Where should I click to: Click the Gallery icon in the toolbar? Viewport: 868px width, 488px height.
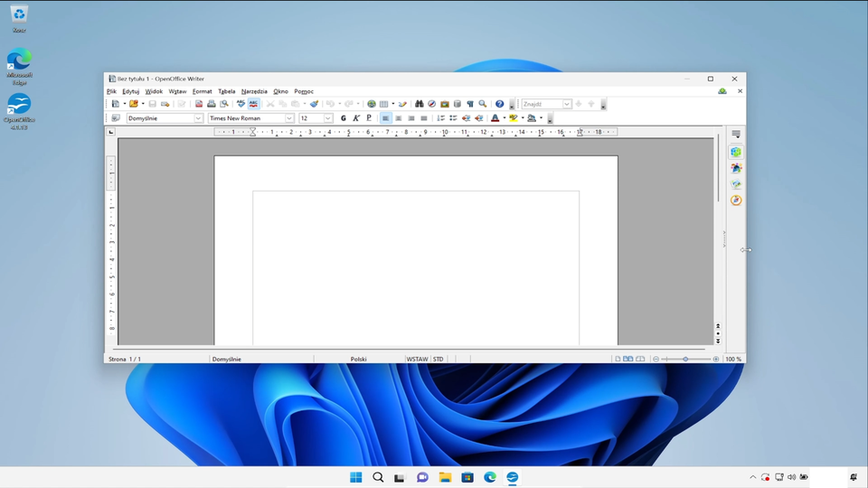[444, 104]
